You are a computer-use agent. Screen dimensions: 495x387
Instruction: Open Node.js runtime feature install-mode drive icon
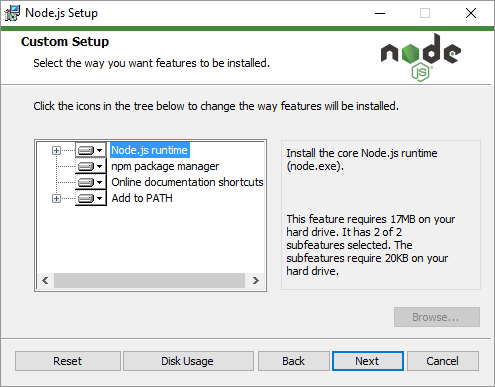click(86, 151)
